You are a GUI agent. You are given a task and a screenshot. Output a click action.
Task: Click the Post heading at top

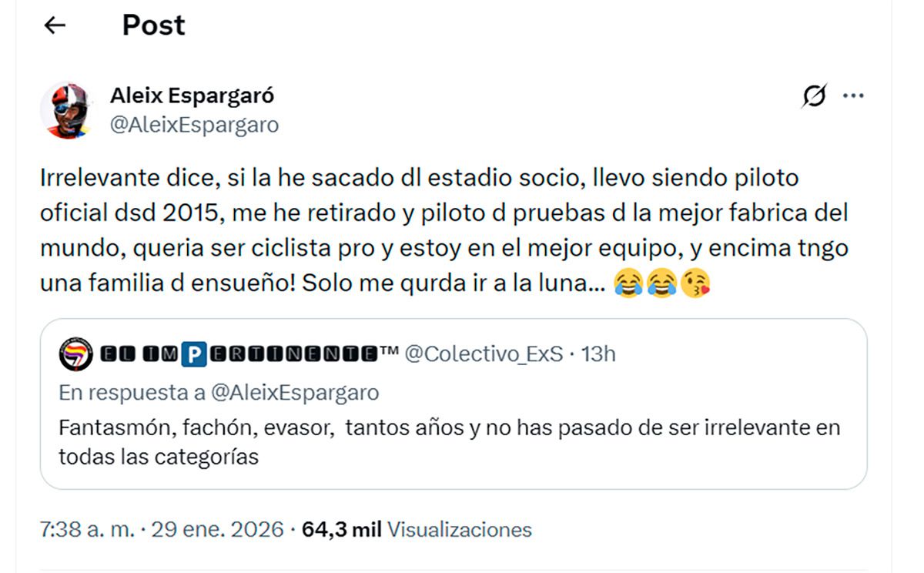[153, 25]
